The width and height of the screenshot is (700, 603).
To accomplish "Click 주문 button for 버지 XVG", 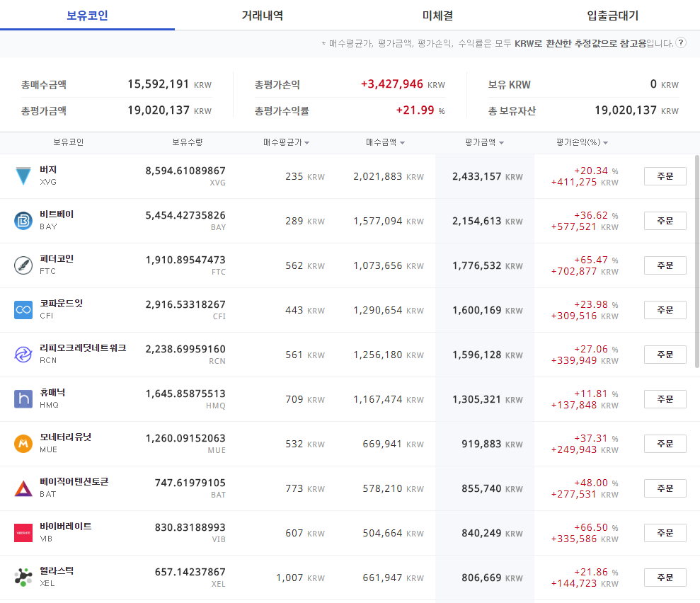I will pyautogui.click(x=665, y=176).
